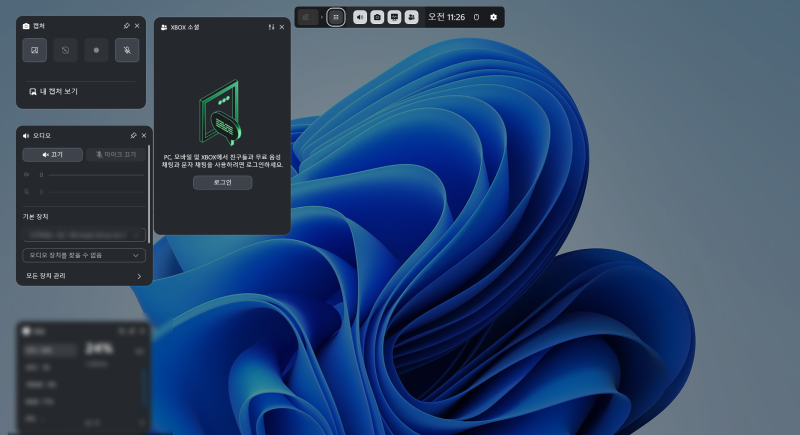The image size is (800, 435).
Task: Toggle the Audio widget from the top bar
Action: pos(360,17)
